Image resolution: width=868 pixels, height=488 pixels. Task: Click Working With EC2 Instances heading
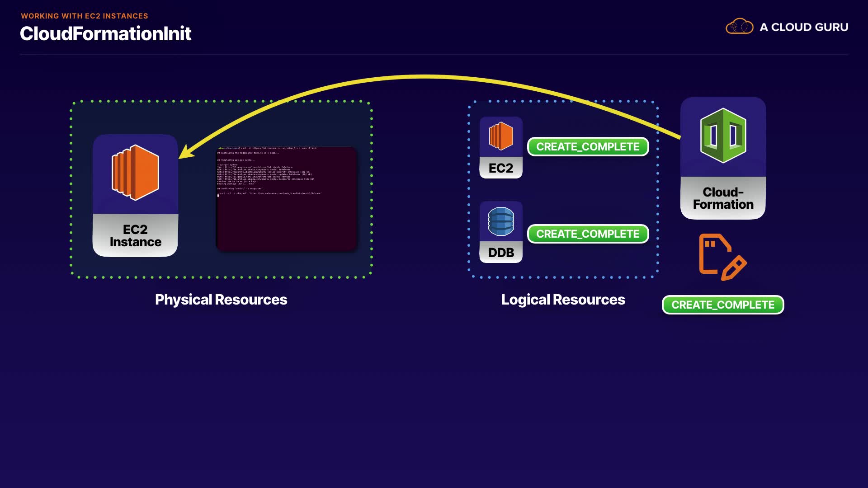click(x=85, y=16)
